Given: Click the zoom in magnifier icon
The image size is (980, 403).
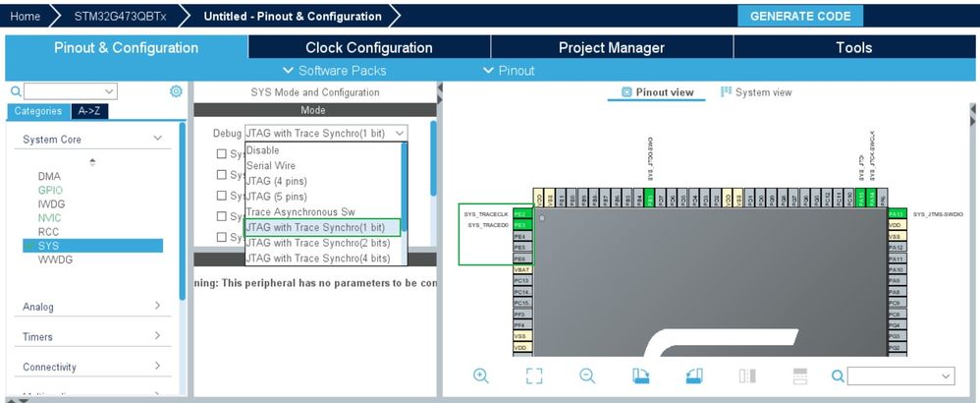Looking at the screenshot, I should pyautogui.click(x=480, y=375).
